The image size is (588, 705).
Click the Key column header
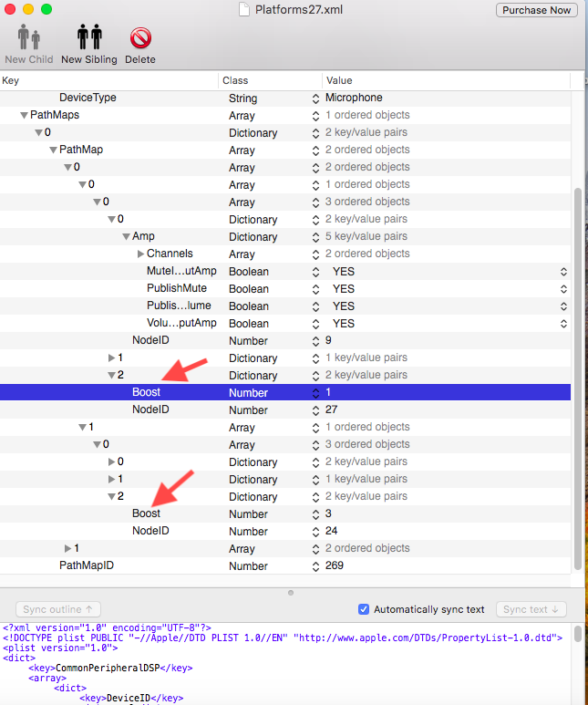[108, 80]
